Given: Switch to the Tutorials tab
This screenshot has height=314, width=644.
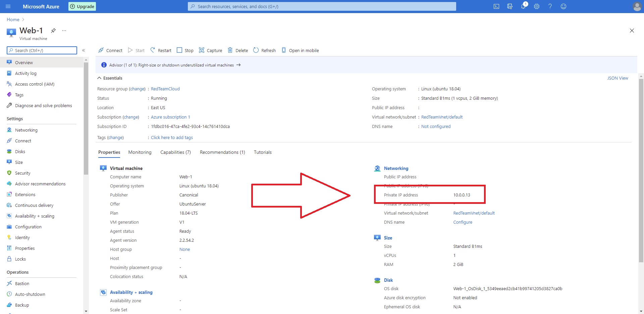Looking at the screenshot, I should (263, 152).
